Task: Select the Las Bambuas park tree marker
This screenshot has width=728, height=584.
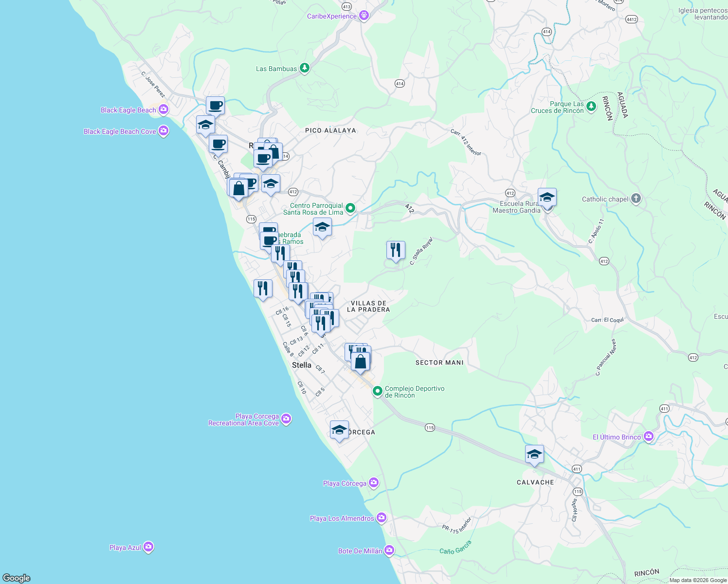Action: pyautogui.click(x=305, y=68)
